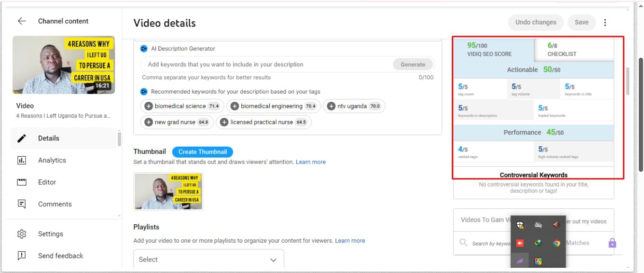Click the Send feedback icon
Screen dimensions: 644x273
click(22, 256)
